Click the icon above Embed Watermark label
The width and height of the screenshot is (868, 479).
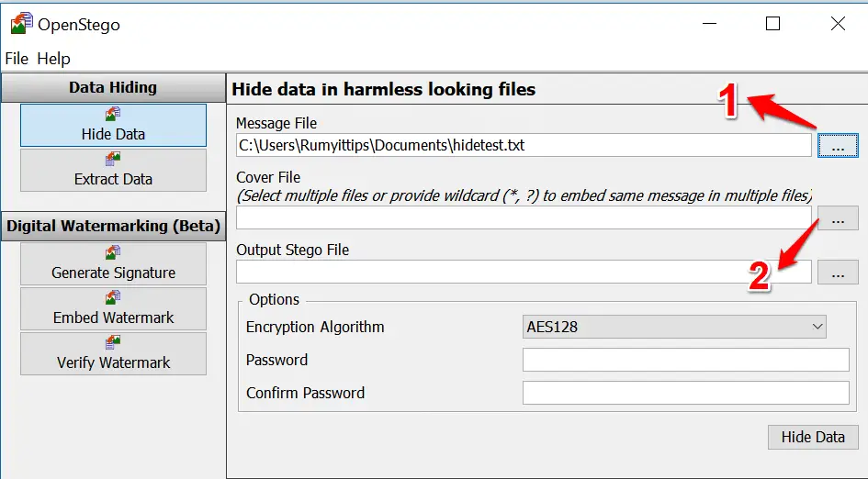pos(113,297)
